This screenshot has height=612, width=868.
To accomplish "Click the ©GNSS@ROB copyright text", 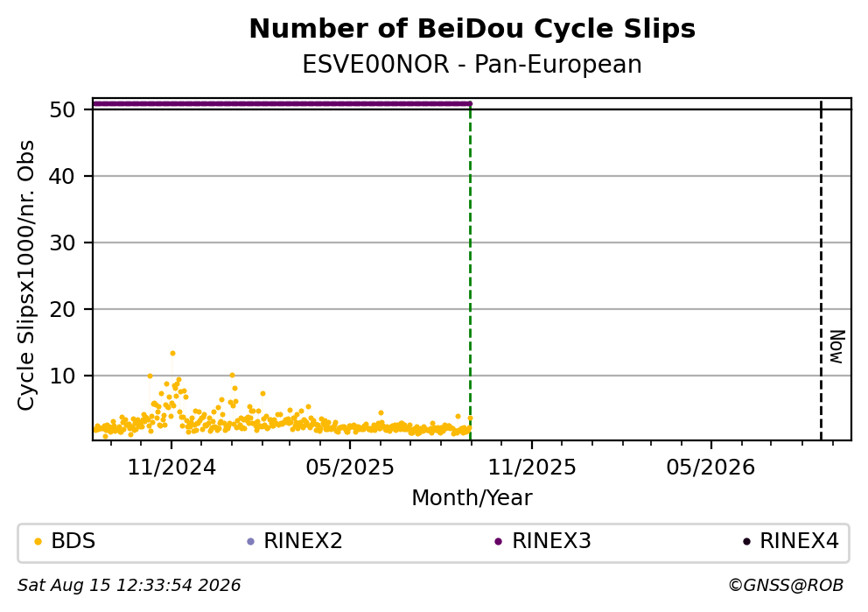I will tap(786, 586).
